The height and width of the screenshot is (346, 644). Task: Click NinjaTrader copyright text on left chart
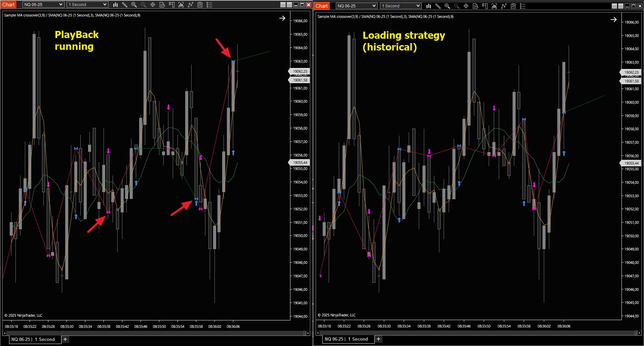tap(24, 315)
